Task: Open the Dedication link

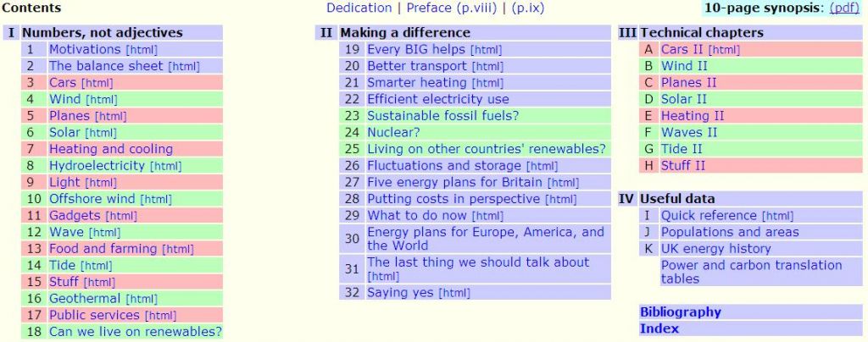Action: [x=359, y=8]
